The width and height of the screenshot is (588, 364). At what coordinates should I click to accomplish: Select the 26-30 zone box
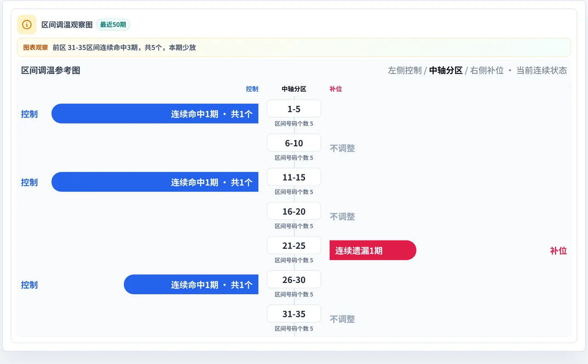[x=294, y=280]
